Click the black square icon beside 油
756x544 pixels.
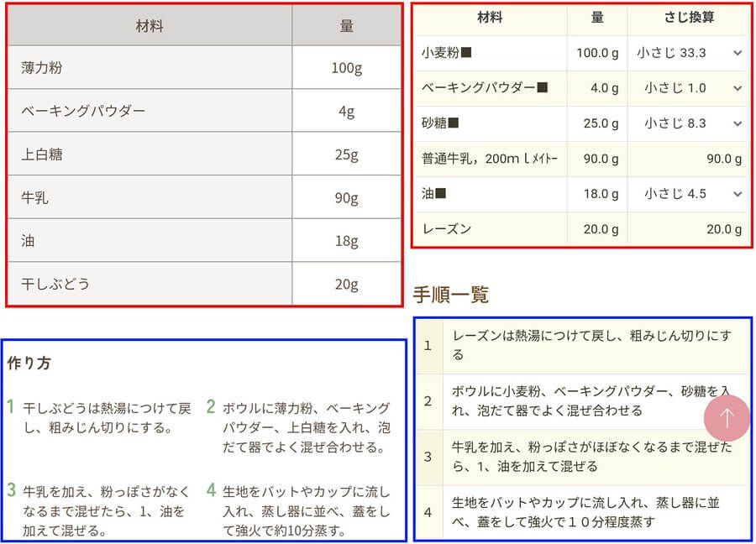[440, 194]
